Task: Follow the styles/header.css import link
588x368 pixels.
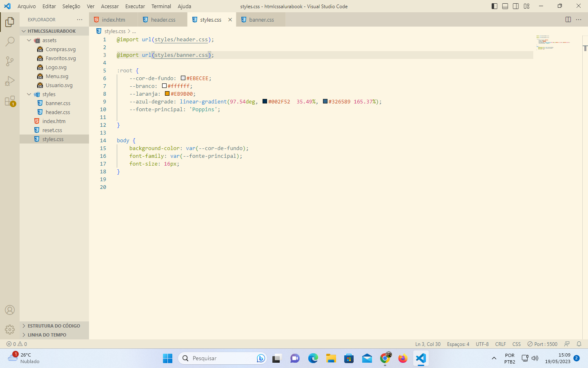Action: point(181,40)
